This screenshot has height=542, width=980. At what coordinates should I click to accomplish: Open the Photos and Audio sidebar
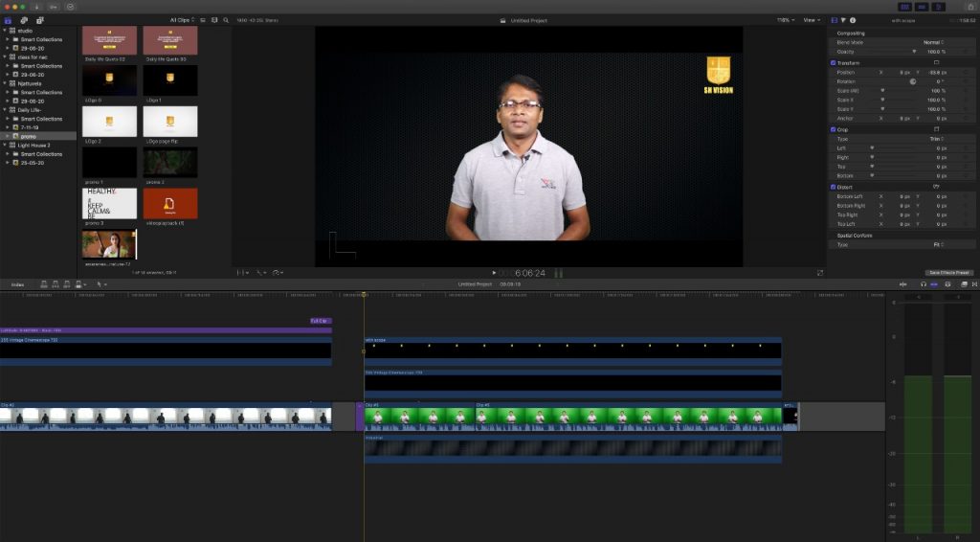24,19
